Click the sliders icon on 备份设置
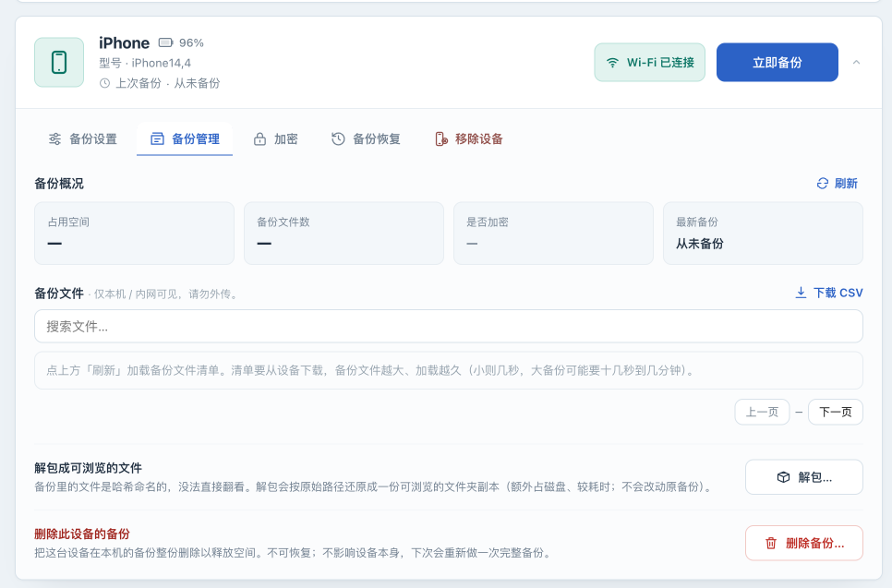Image resolution: width=892 pixels, height=588 pixels. tap(54, 138)
